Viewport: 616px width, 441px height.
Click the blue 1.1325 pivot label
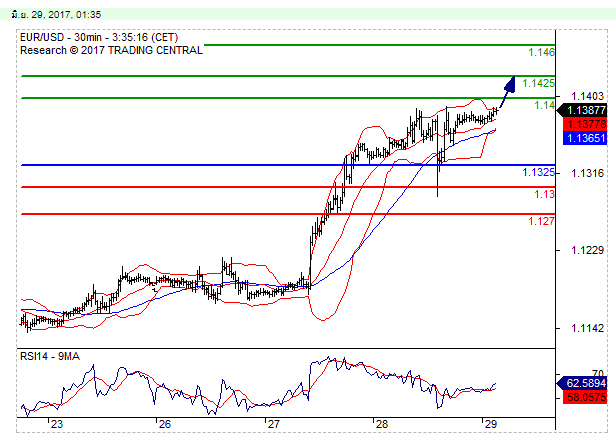(538, 172)
